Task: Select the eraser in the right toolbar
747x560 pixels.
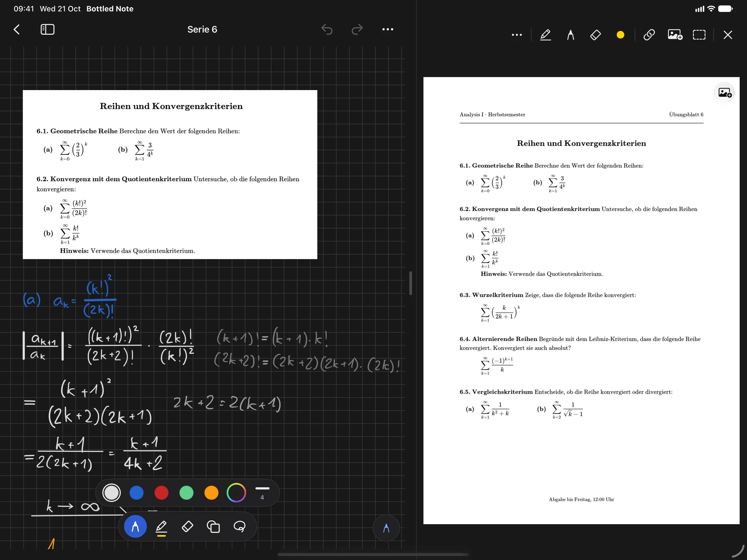Action: (596, 35)
